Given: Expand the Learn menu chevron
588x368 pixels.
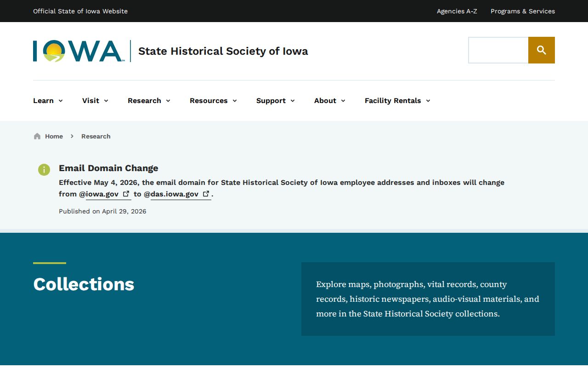Looking at the screenshot, I should tap(61, 101).
